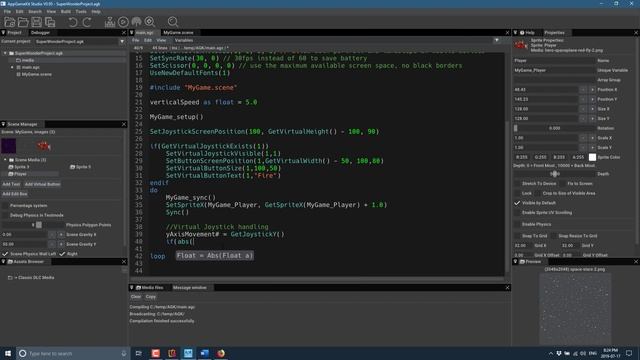640x360 pixels.
Task: Increase Position X with plus stepper
Action: (x=592, y=89)
